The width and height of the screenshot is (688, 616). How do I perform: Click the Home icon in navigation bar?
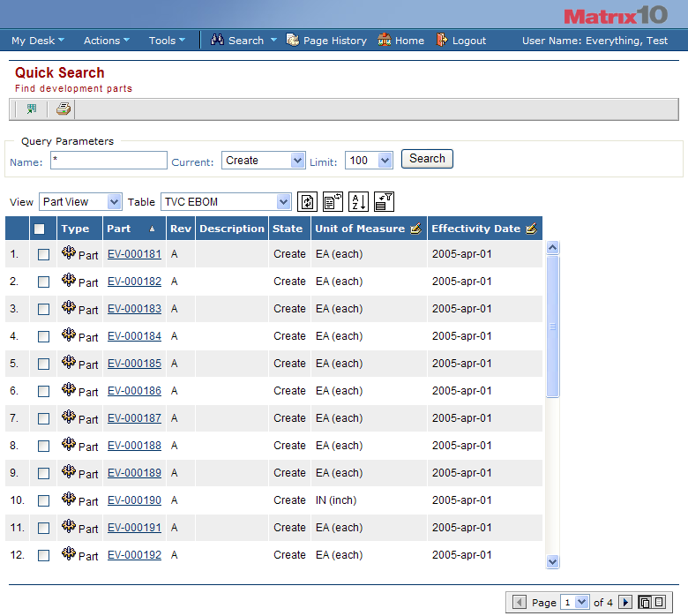tap(400, 41)
